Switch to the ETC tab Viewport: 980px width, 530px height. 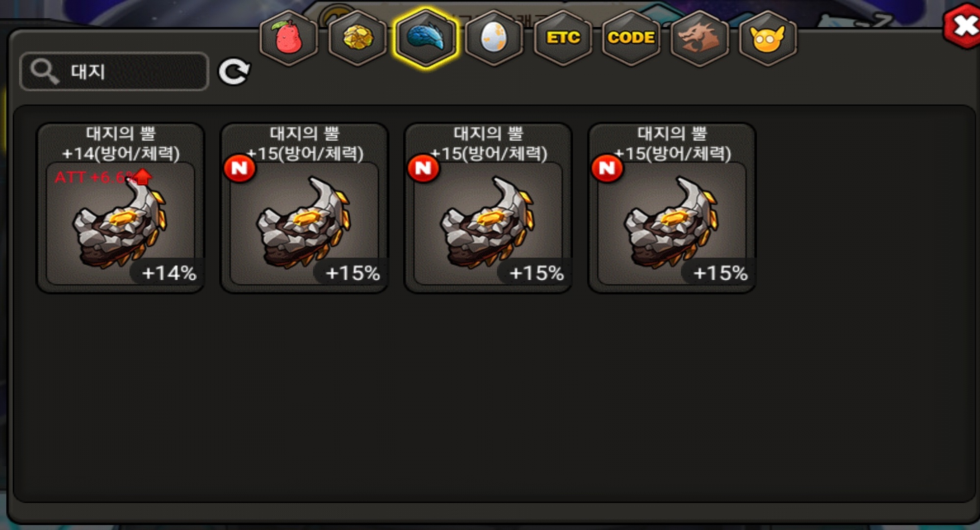coord(563,38)
